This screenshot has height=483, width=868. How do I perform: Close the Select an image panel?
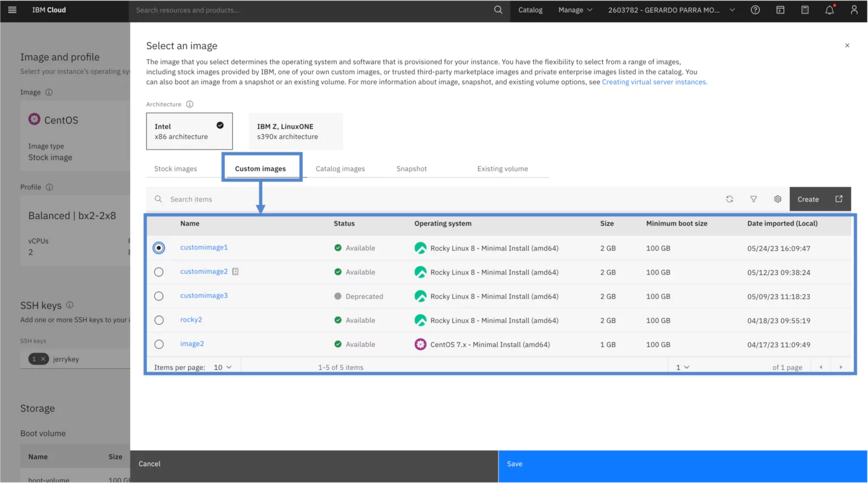[x=847, y=45]
